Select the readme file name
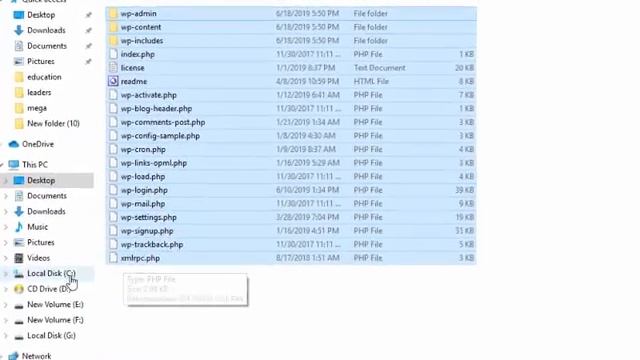The height and width of the screenshot is (360, 640). click(133, 81)
